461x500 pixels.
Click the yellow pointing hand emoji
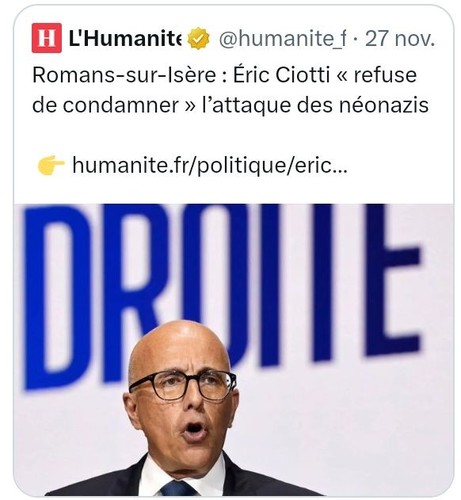coord(51,165)
